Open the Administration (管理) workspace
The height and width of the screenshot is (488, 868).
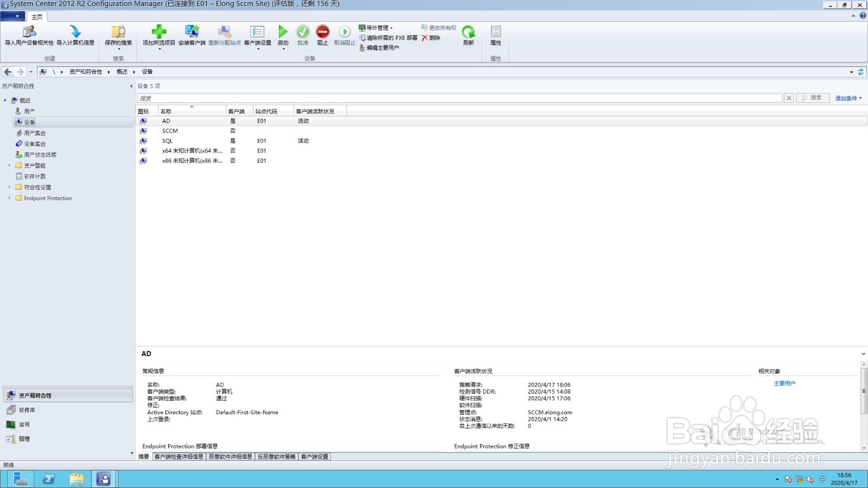coord(68,439)
